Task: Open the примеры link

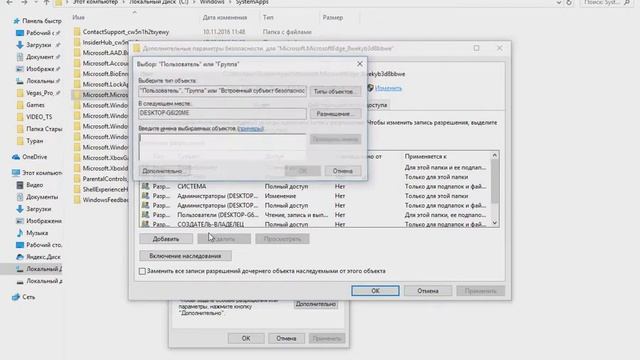Action: [250, 129]
